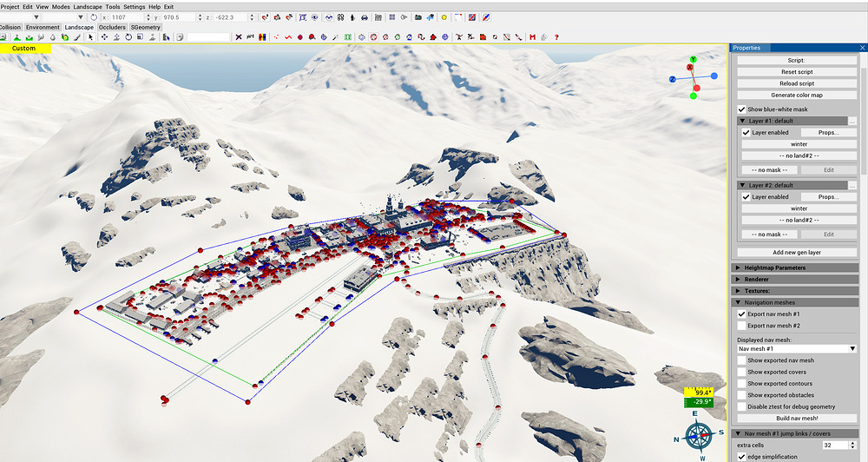Click Add new gen layer button
This screenshot has height=462, width=868.
point(797,252)
